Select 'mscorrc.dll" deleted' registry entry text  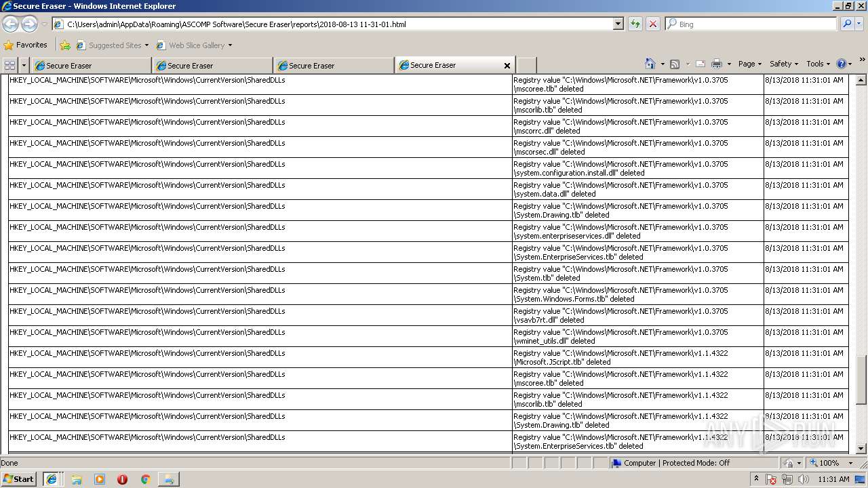pos(547,131)
